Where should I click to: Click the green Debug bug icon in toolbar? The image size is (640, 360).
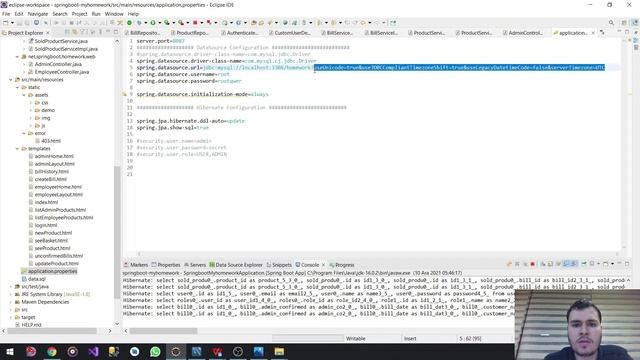[139, 23]
